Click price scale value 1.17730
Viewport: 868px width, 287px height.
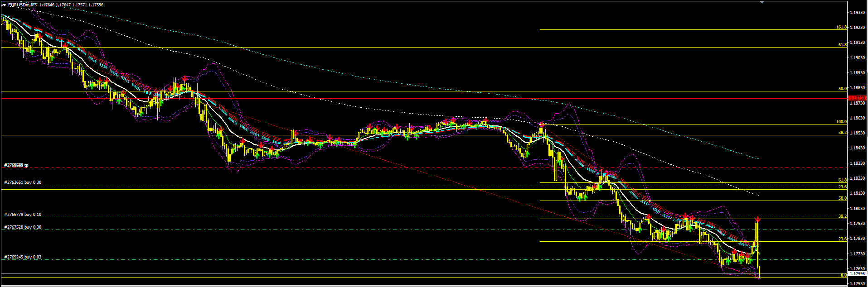(x=858, y=254)
